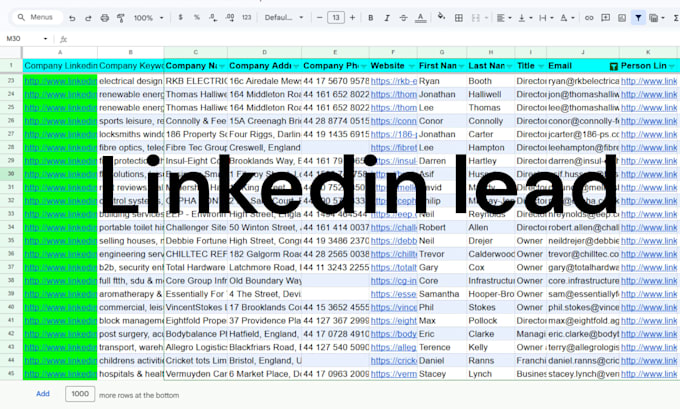This screenshot has width=680, height=409.
Task: Open vertical align dropdown
Action: (525, 18)
